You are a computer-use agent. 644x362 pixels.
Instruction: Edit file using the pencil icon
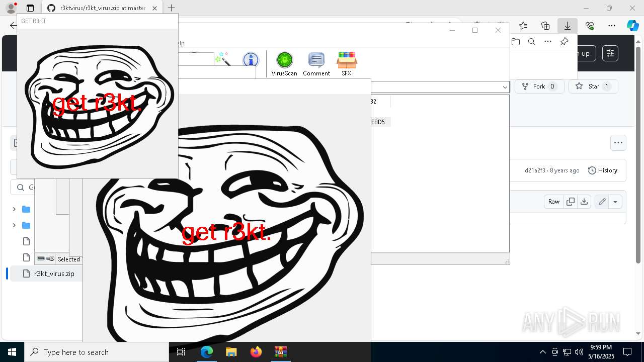(x=602, y=202)
